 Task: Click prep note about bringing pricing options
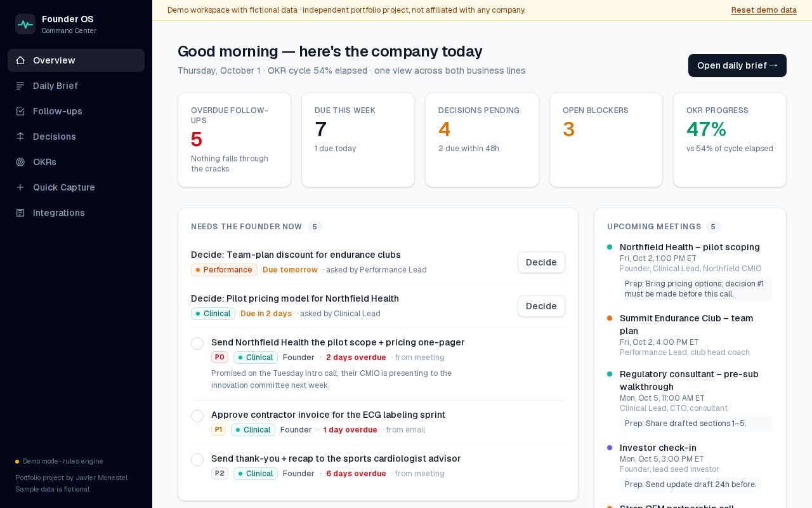697,289
